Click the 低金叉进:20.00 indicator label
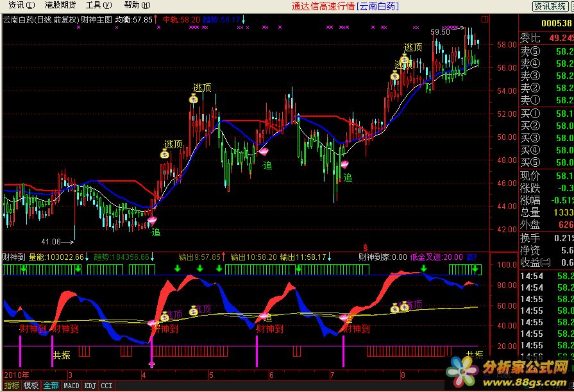The image size is (574, 392). pyautogui.click(x=436, y=257)
